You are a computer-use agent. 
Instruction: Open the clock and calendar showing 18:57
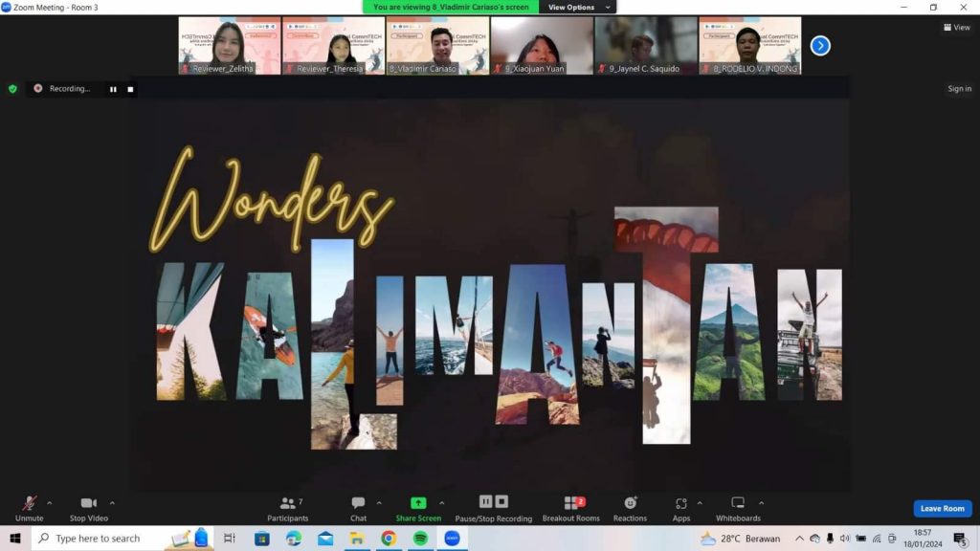pos(923,538)
